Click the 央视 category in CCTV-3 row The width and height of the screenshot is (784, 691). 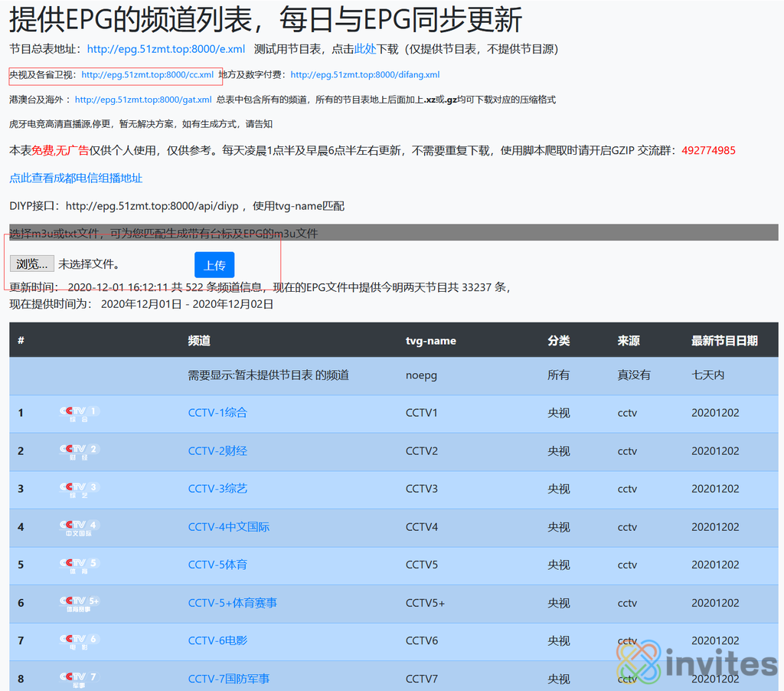(x=558, y=489)
